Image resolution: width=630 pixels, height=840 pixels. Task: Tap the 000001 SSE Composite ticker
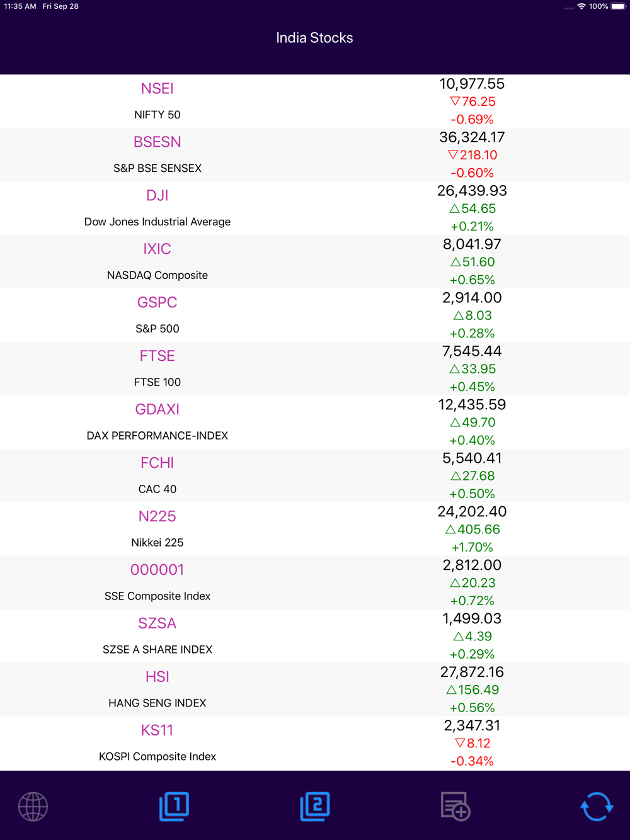click(x=157, y=570)
